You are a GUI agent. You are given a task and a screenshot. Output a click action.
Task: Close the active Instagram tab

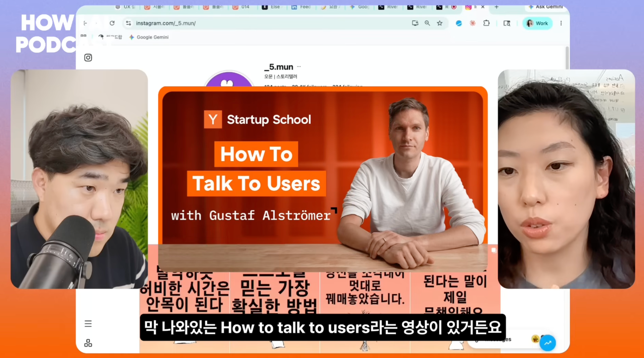(483, 7)
